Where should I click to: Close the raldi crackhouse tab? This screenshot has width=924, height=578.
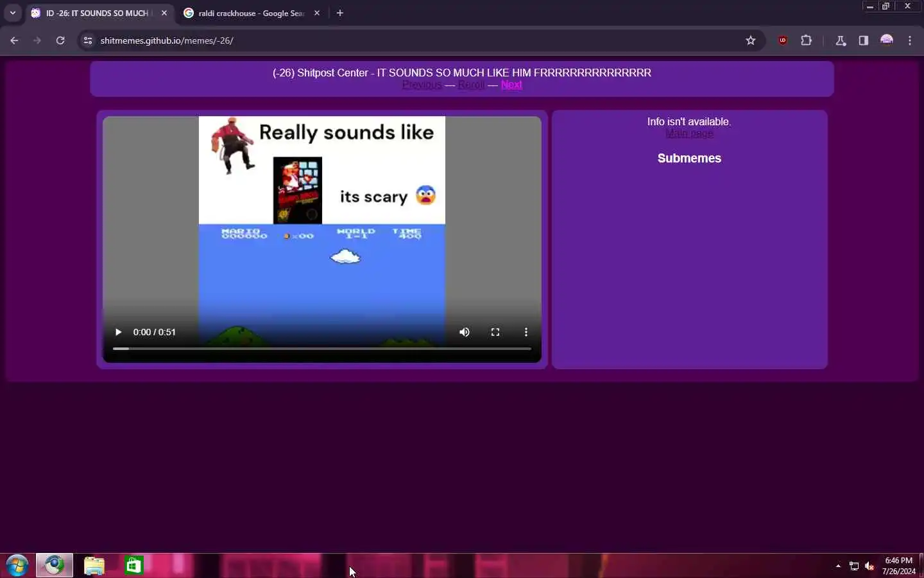click(317, 13)
